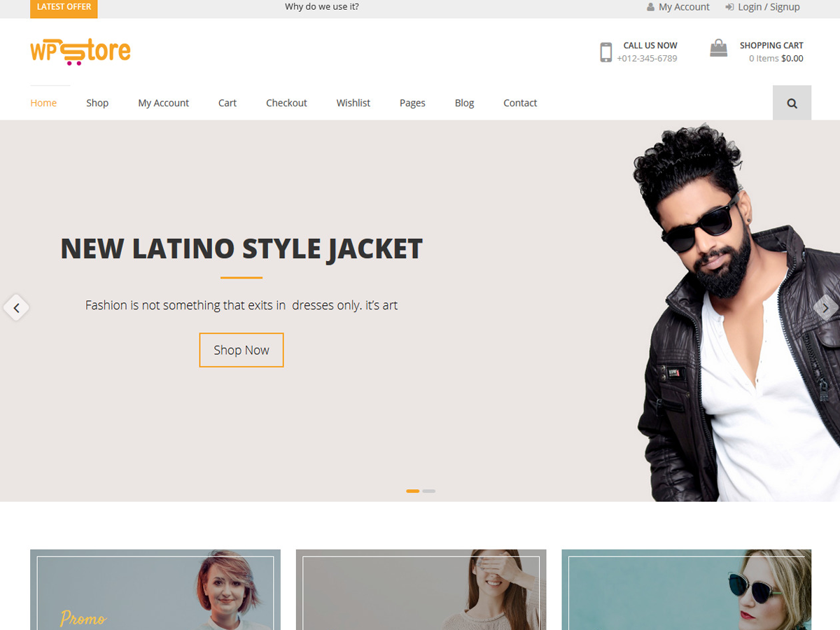Click the Shop Now button
The height and width of the screenshot is (630, 840).
coord(241,350)
